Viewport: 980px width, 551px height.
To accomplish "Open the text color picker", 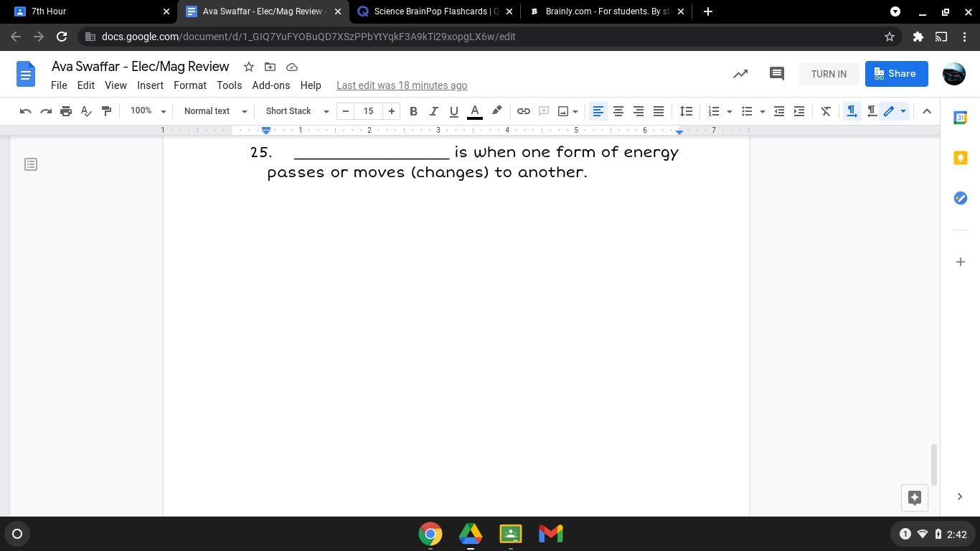I will [x=475, y=111].
